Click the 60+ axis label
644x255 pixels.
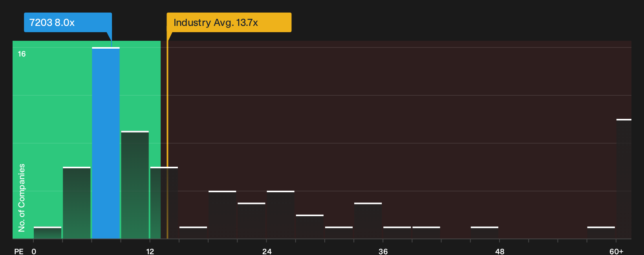pyautogui.click(x=617, y=251)
